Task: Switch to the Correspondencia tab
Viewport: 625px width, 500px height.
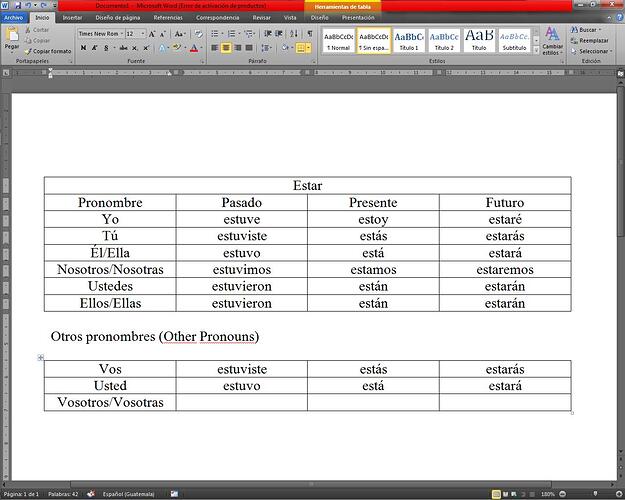Action: [218, 18]
